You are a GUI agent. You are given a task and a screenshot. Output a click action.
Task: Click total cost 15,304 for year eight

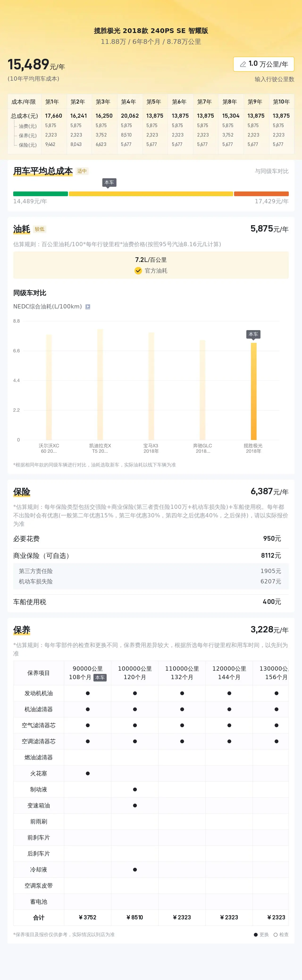[231, 116]
